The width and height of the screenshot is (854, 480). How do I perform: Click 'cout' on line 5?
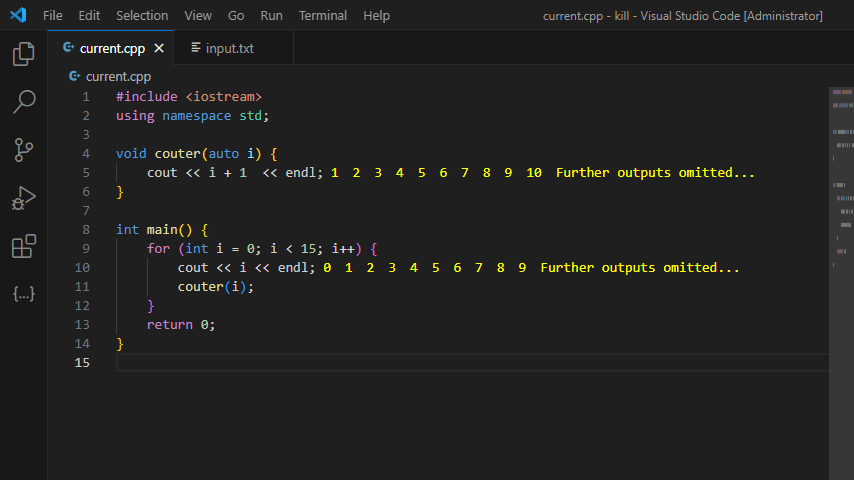click(x=162, y=173)
